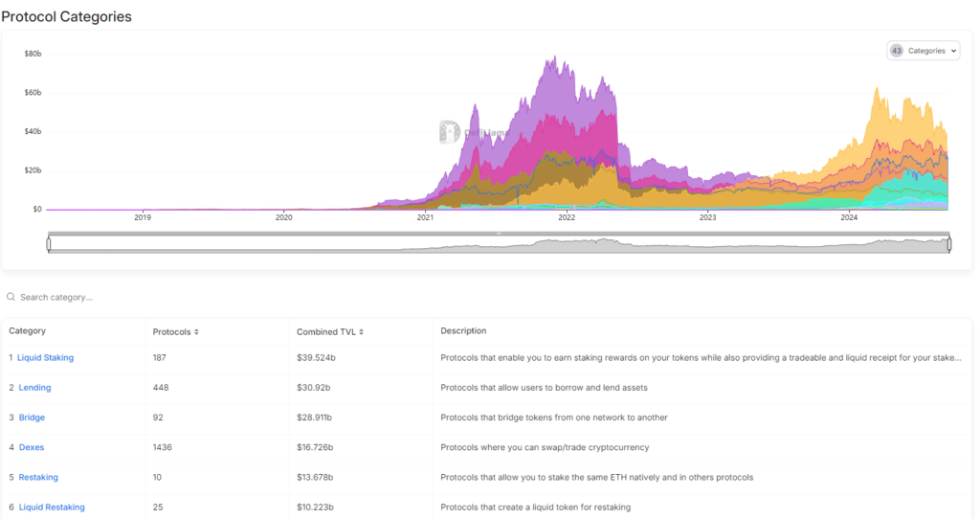
Task: Open the Liquid Restaking category link
Action: [x=52, y=508]
